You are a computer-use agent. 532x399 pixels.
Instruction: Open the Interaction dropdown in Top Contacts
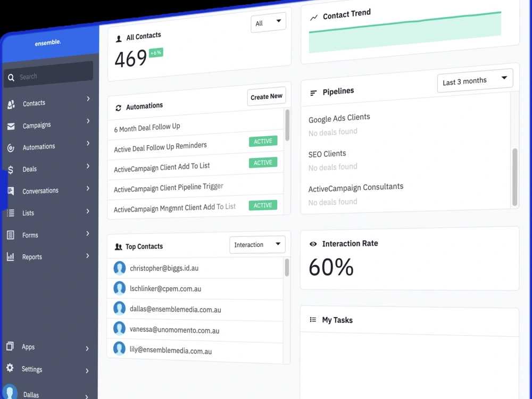coord(257,245)
